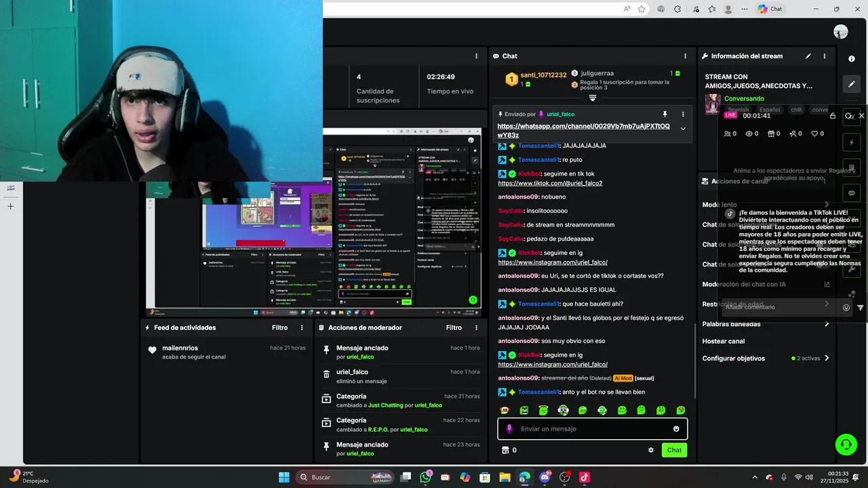Image resolution: width=868 pixels, height=488 pixels.
Task: Open chat settings gear icon
Action: click(x=651, y=450)
